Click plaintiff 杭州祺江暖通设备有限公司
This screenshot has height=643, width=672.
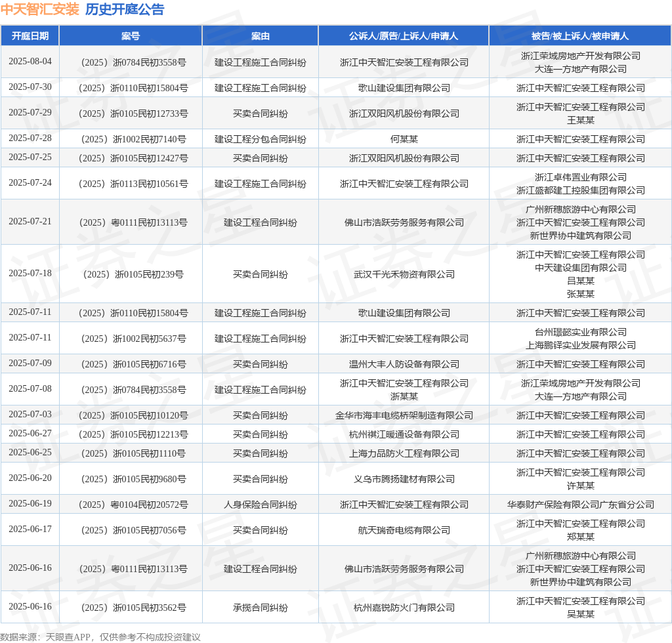coord(404,434)
